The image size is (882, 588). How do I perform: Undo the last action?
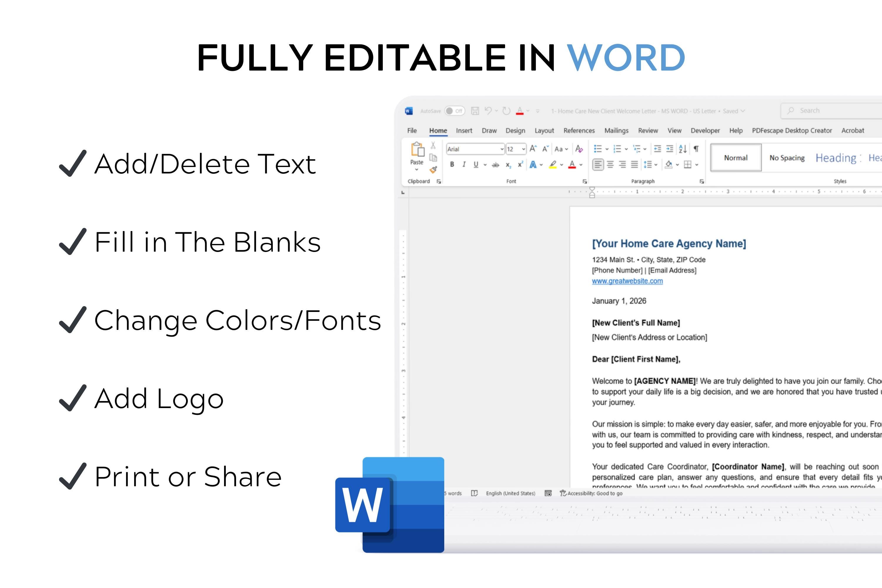pyautogui.click(x=488, y=111)
